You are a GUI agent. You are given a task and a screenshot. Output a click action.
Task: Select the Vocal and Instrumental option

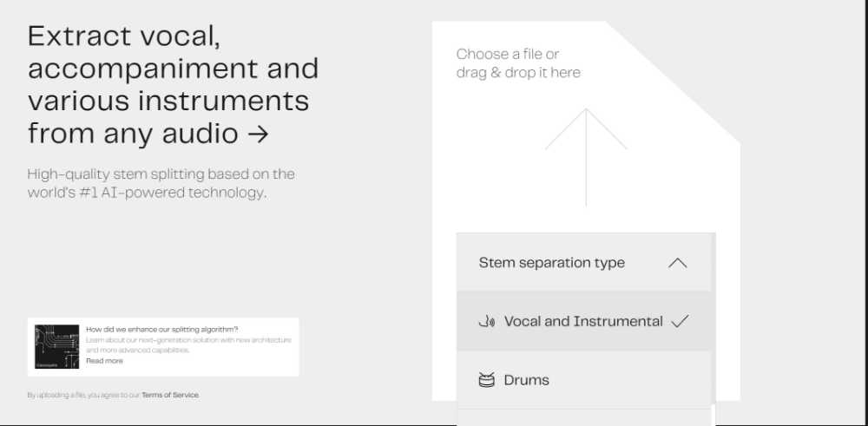point(583,321)
